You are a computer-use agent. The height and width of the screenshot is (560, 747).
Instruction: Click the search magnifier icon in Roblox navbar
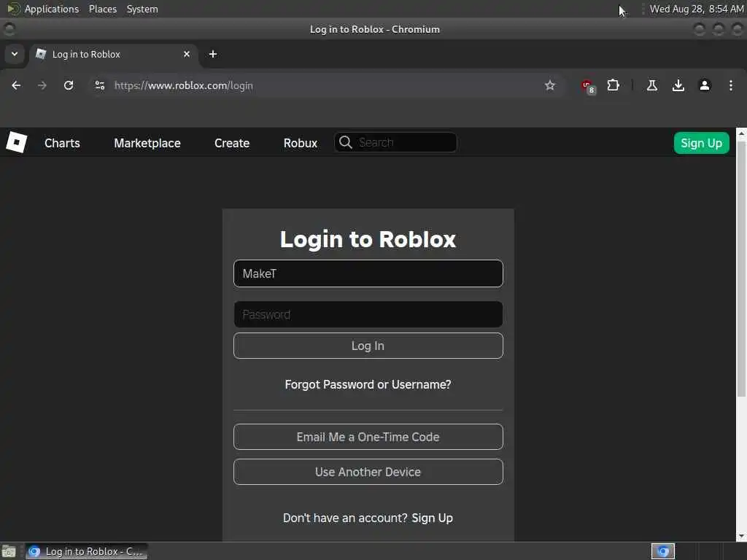pos(345,142)
